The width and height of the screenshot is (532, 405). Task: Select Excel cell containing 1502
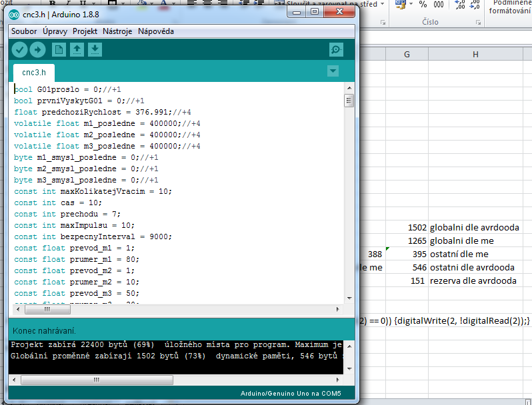pos(407,227)
